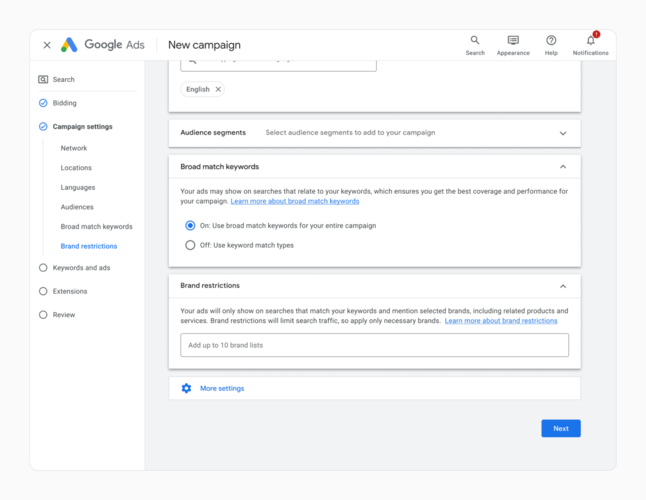
Task: Select Off: Use keyword match types option
Action: [190, 245]
